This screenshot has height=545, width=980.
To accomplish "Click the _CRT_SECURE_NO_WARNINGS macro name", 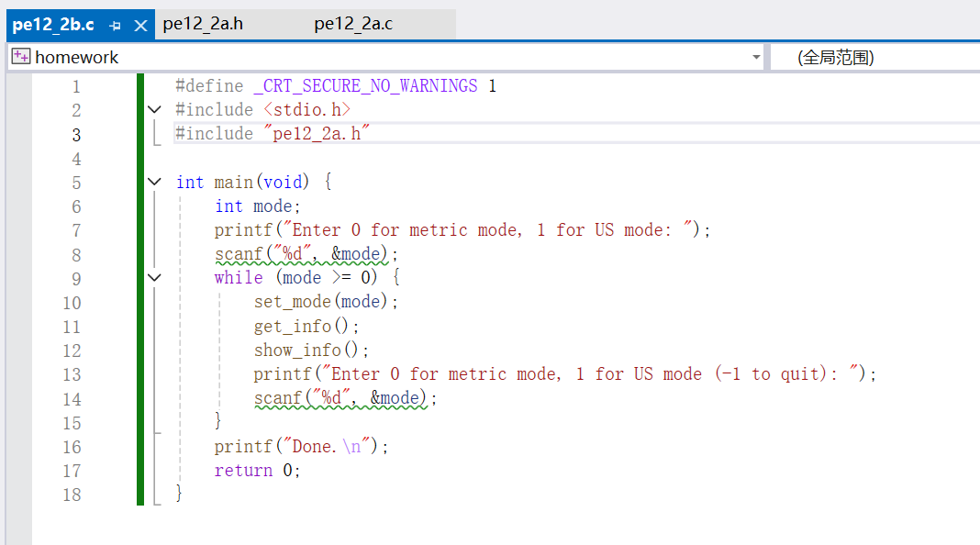I will (365, 85).
